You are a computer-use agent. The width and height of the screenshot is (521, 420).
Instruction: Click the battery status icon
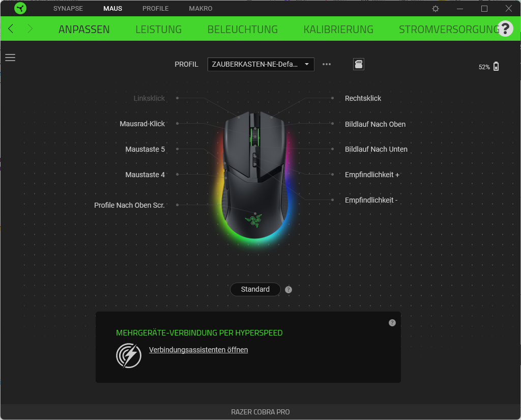pos(496,67)
